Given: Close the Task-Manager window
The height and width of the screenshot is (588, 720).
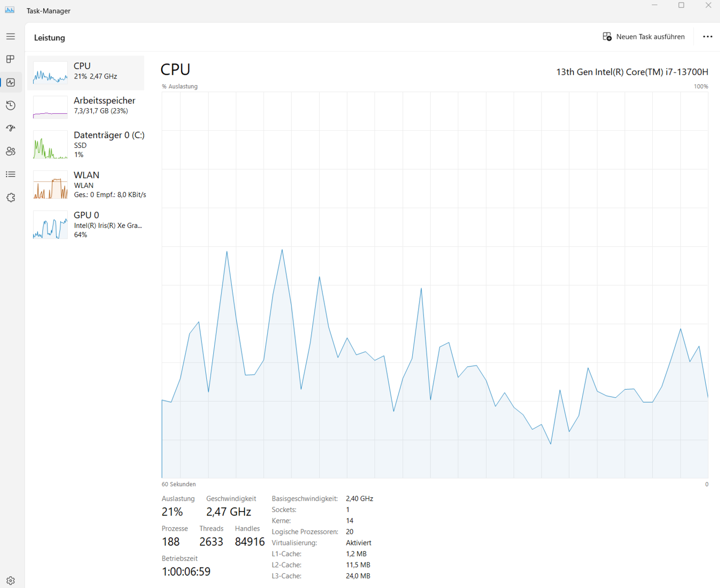Looking at the screenshot, I should point(708,5).
